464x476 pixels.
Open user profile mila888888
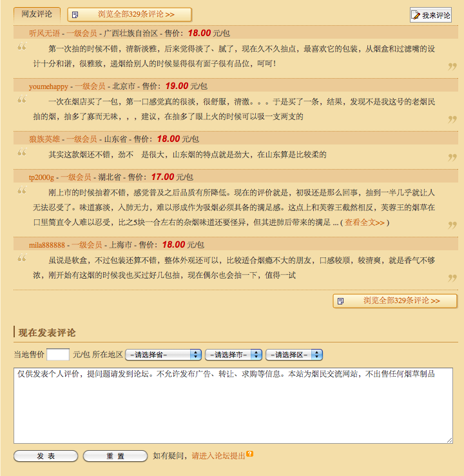pos(47,245)
